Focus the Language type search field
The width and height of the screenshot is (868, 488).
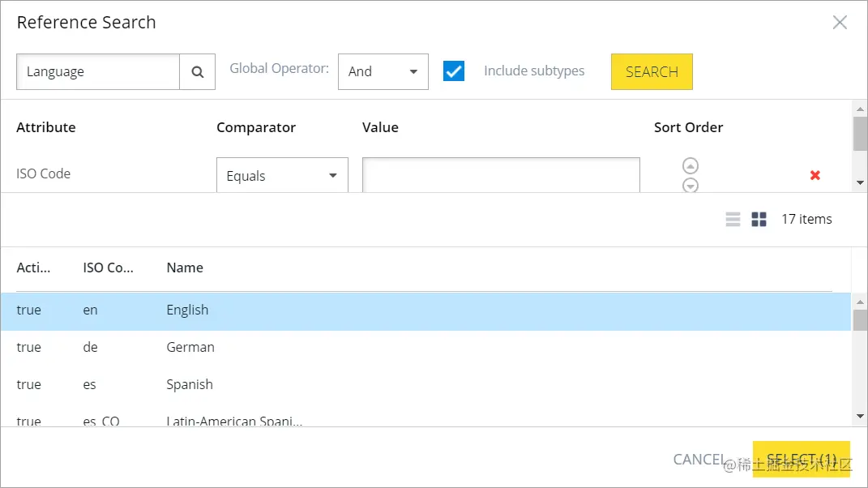pos(98,72)
